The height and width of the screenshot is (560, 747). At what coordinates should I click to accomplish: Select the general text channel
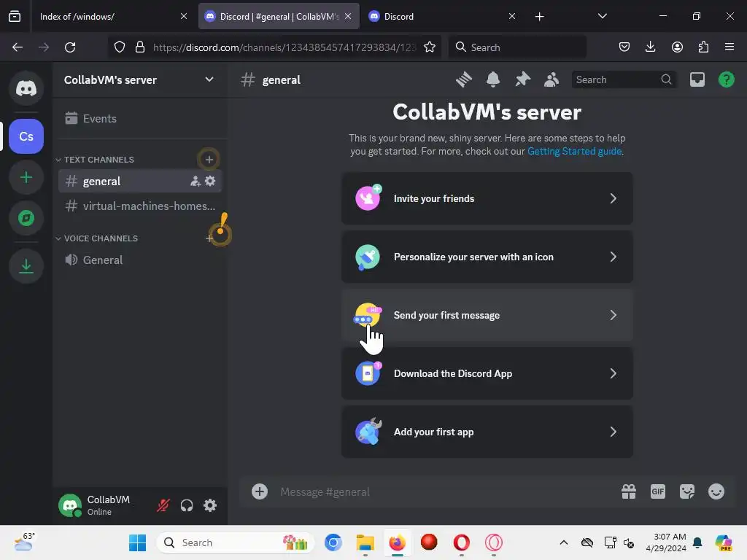[x=140, y=181]
